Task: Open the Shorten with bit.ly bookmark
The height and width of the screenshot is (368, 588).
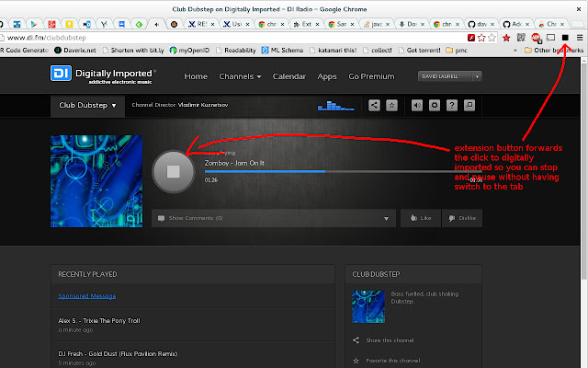Action: pyautogui.click(x=133, y=51)
